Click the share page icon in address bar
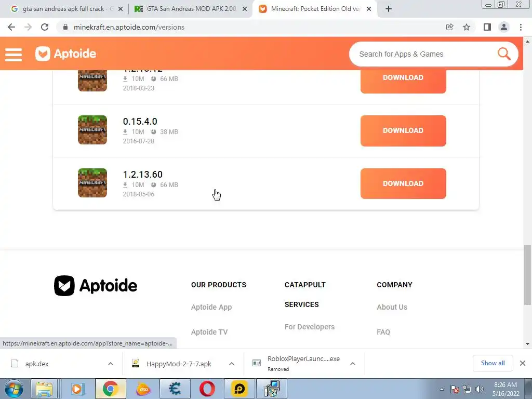The image size is (532, 399). point(449,27)
